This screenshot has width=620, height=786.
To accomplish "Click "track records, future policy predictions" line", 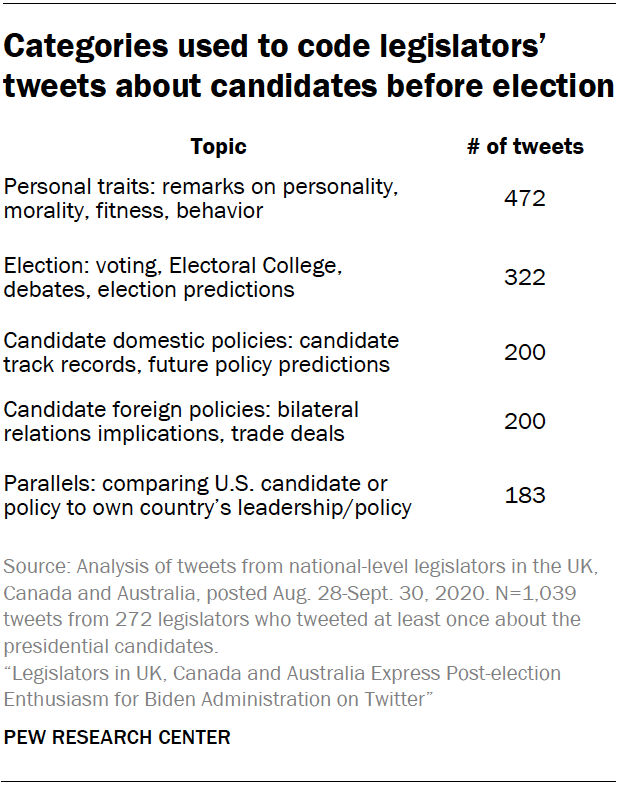I will (x=197, y=365).
